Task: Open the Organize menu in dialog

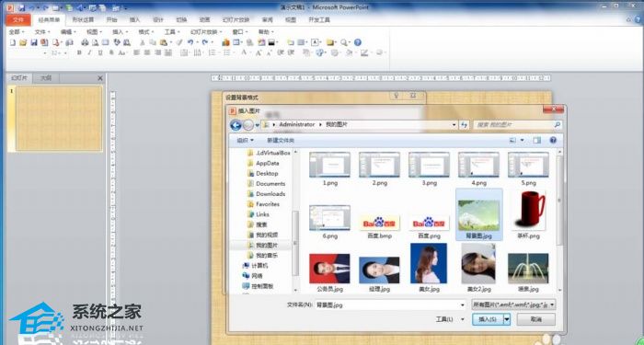Action: pyautogui.click(x=246, y=141)
